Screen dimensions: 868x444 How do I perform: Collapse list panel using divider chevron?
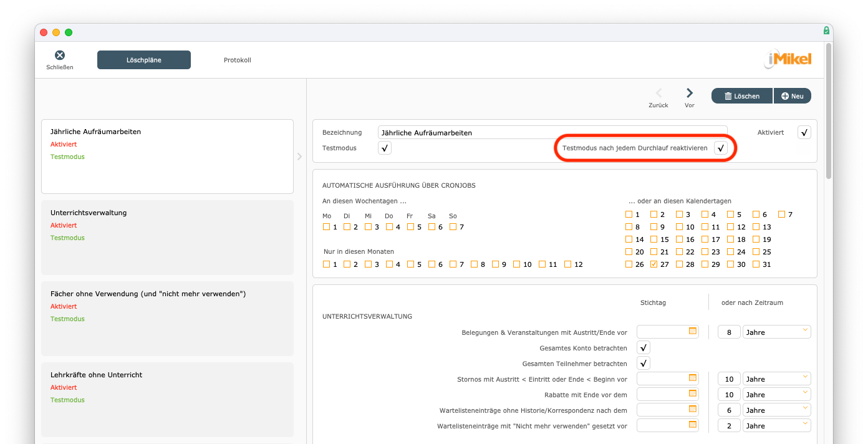coord(299,157)
